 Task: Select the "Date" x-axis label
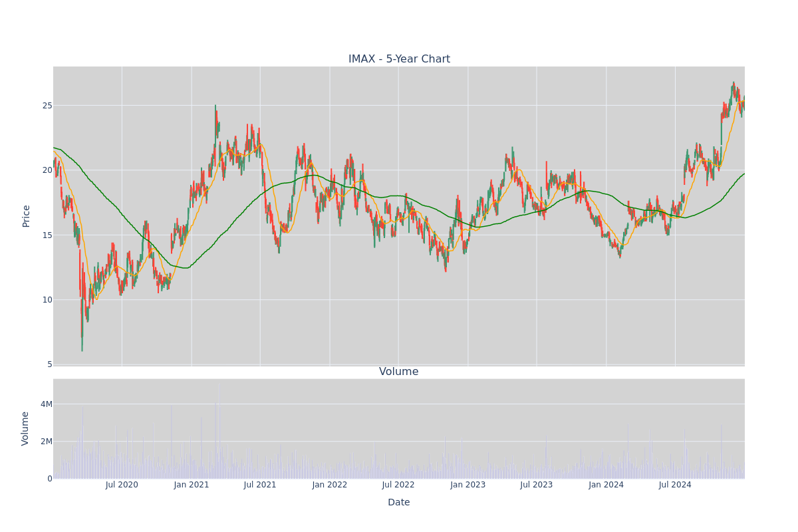(399, 503)
